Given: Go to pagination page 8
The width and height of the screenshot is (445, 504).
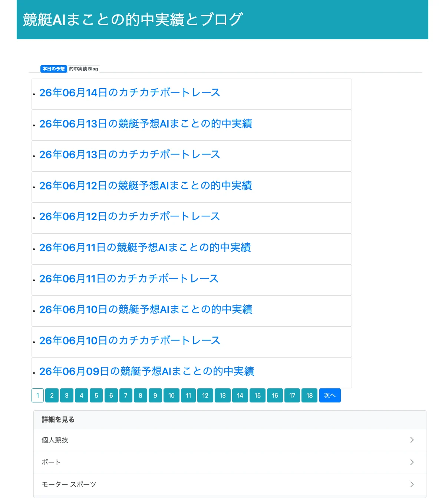Looking at the screenshot, I should click(141, 395).
